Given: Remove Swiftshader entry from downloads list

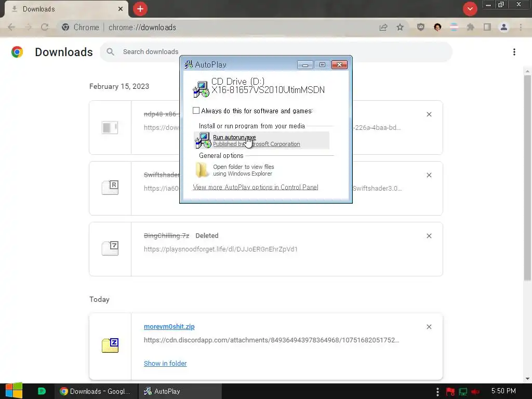Looking at the screenshot, I should pyautogui.click(x=429, y=175).
